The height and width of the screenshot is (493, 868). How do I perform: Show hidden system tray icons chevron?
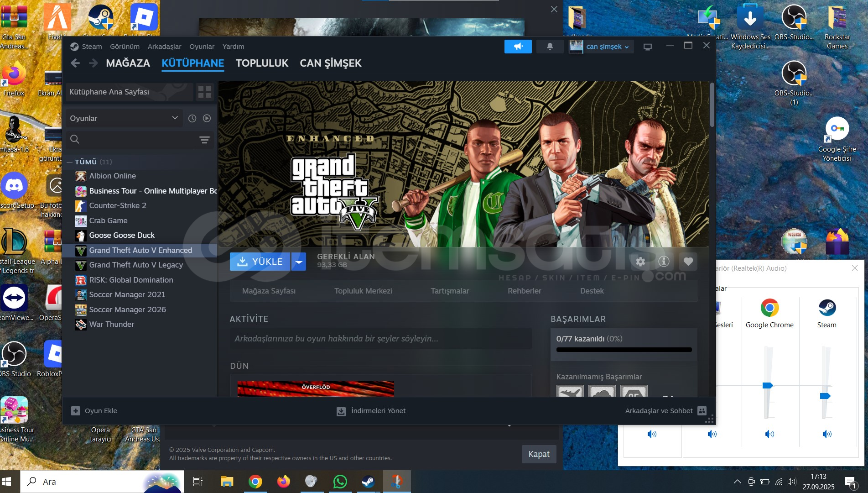(737, 482)
